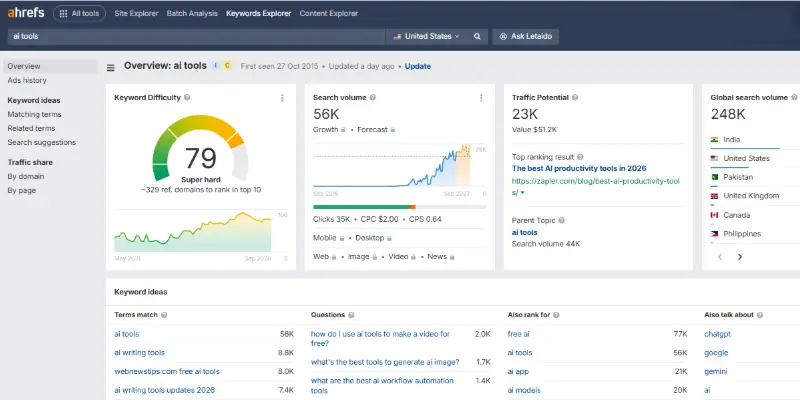Open ai app keyword link
Viewport: 800px width, 400px height.
click(x=518, y=371)
